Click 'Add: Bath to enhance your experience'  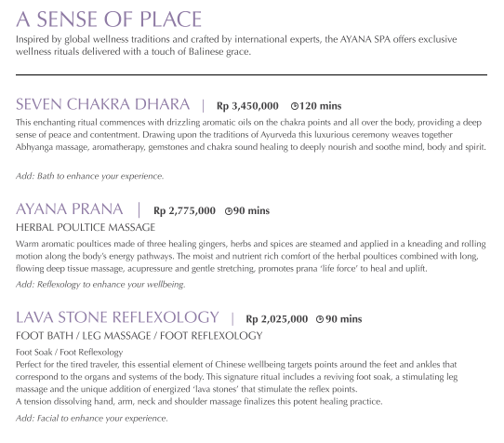pyautogui.click(x=89, y=176)
